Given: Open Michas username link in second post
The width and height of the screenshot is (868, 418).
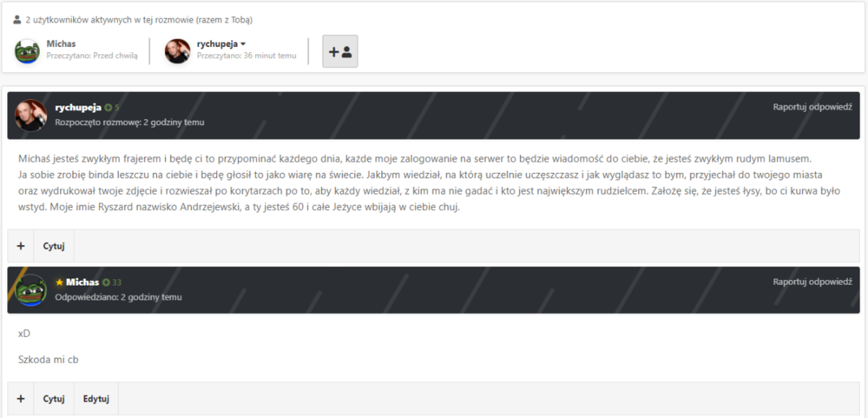Looking at the screenshot, I should tap(82, 282).
